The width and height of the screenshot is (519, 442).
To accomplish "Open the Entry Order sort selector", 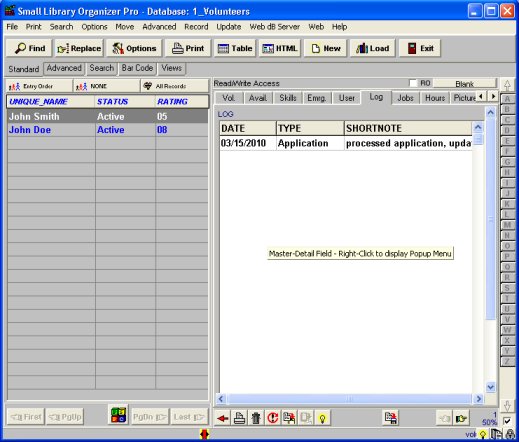I will 39,86.
